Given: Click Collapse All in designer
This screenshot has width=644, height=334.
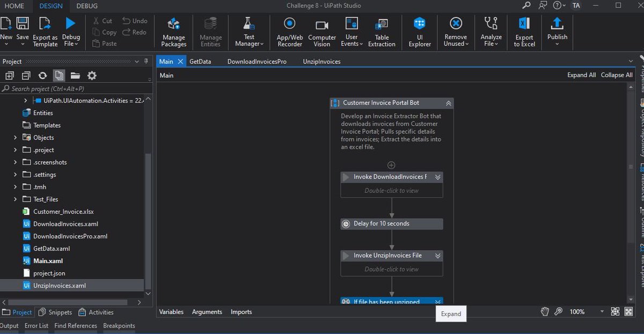Looking at the screenshot, I should pos(617,75).
